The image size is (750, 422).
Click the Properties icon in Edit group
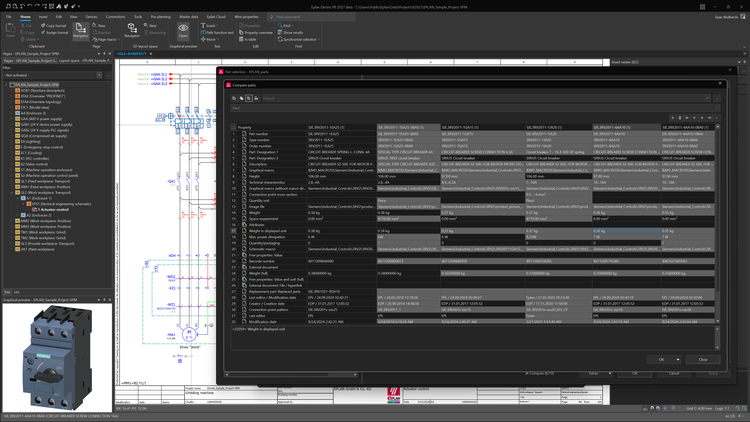pyautogui.click(x=242, y=26)
